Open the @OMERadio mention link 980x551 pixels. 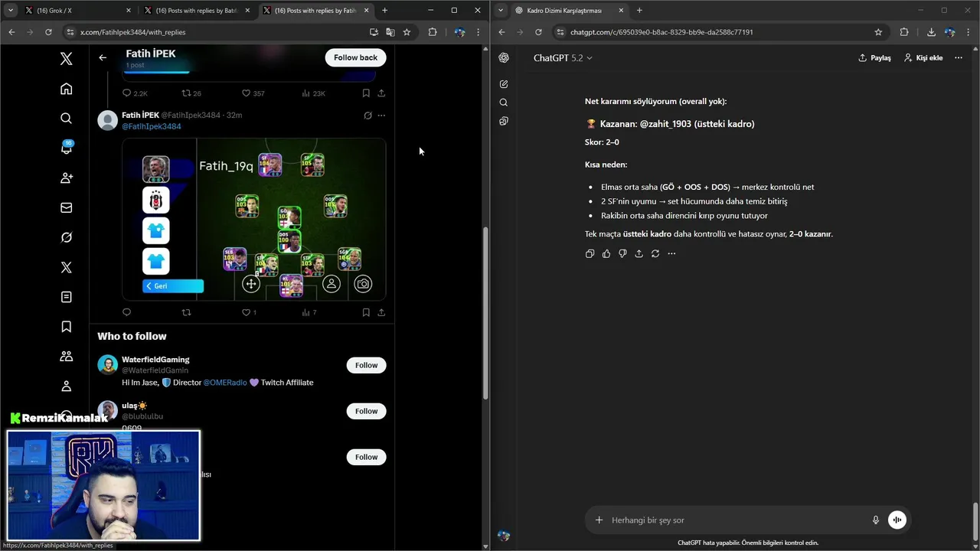(225, 383)
